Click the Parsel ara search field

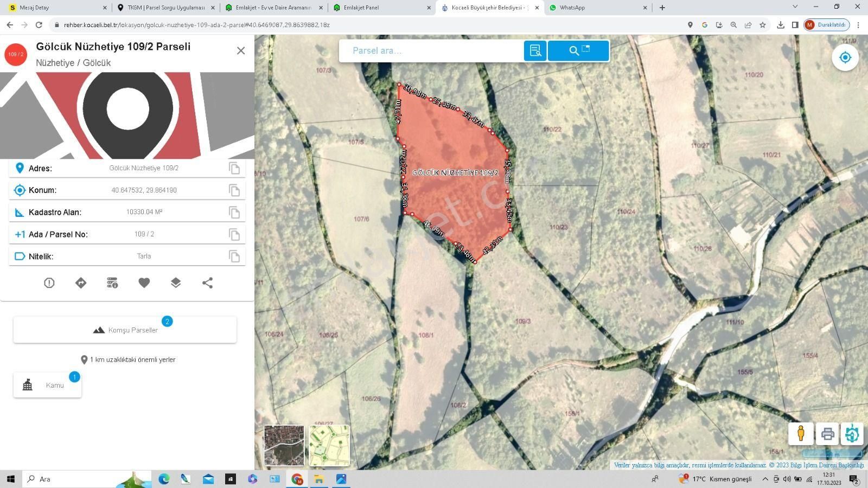(431, 50)
